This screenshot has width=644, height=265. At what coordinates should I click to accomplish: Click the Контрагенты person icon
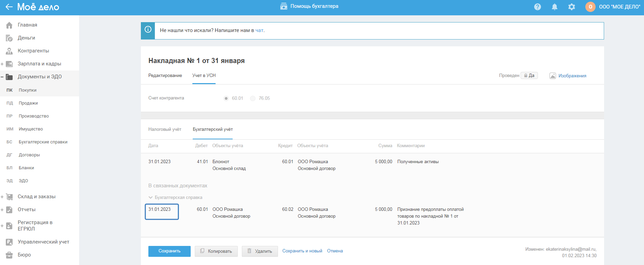tap(9, 51)
